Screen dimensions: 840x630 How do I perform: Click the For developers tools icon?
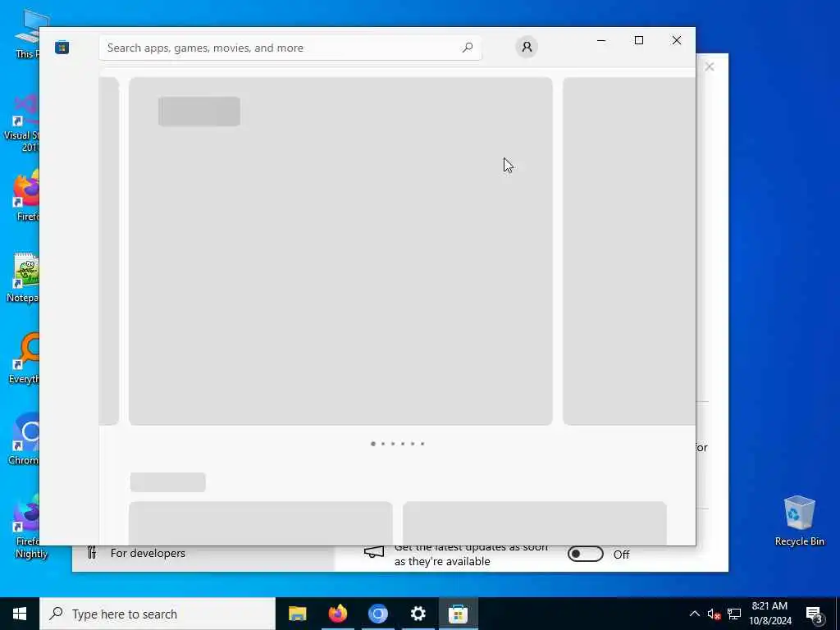click(x=92, y=553)
